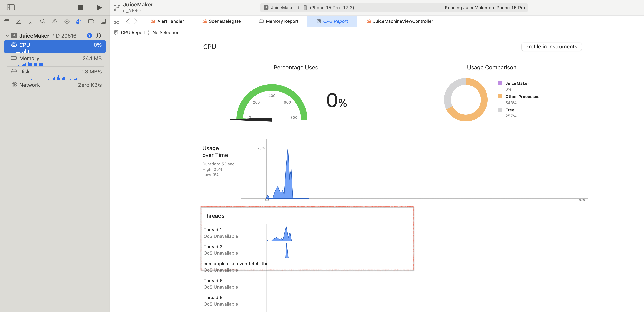Click the Run play button
Screen dimensions: 644x312
pos(99,7)
